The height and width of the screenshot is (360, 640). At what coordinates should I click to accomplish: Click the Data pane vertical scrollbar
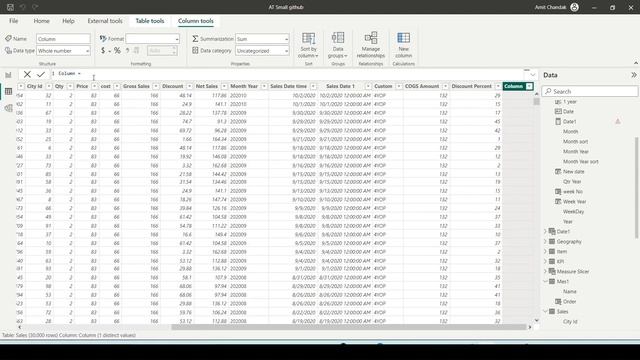pyautogui.click(x=637, y=188)
